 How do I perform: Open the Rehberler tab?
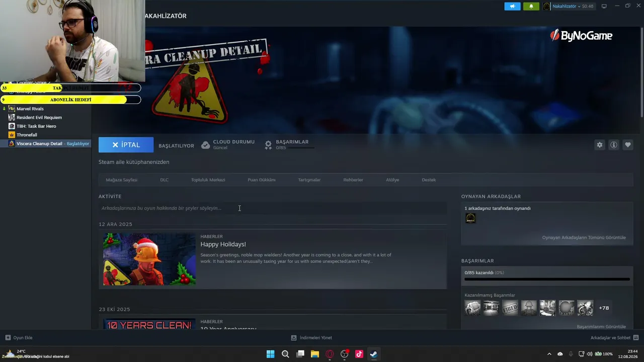tap(353, 180)
